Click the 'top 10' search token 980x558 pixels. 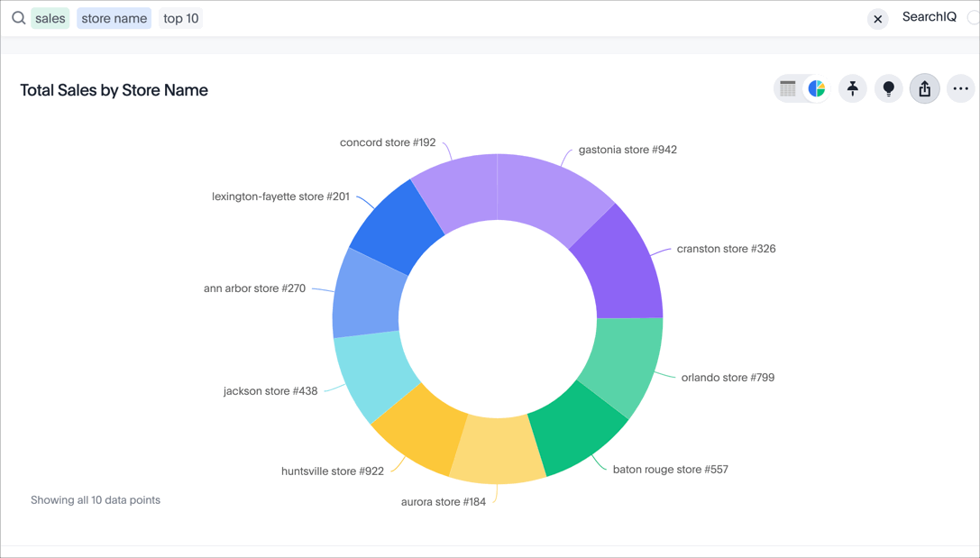(181, 18)
